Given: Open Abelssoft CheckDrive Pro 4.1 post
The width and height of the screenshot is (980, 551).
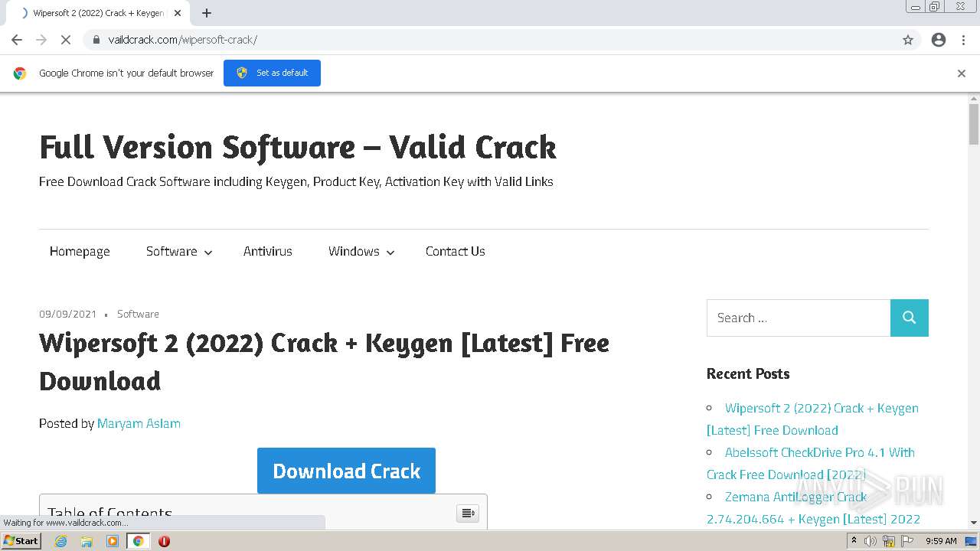Looking at the screenshot, I should (x=811, y=463).
